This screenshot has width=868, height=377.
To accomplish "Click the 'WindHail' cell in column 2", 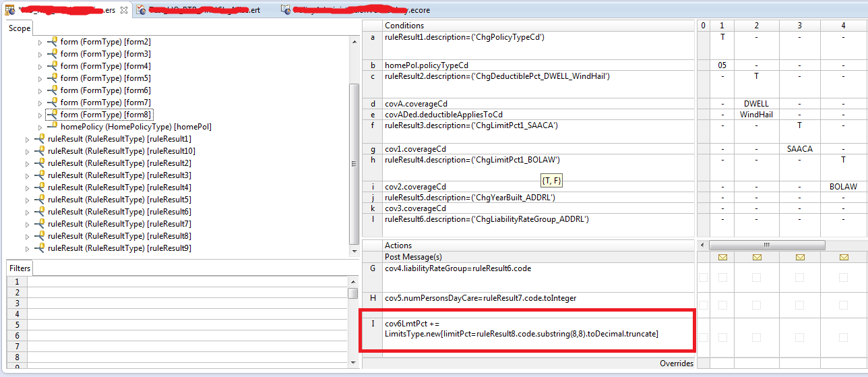I will (x=757, y=115).
